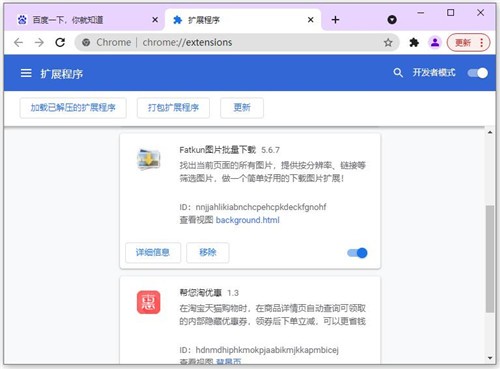Image resolution: width=500 pixels, height=369 pixels.
Task: Click 打包扩展程序 button
Action: pos(173,108)
